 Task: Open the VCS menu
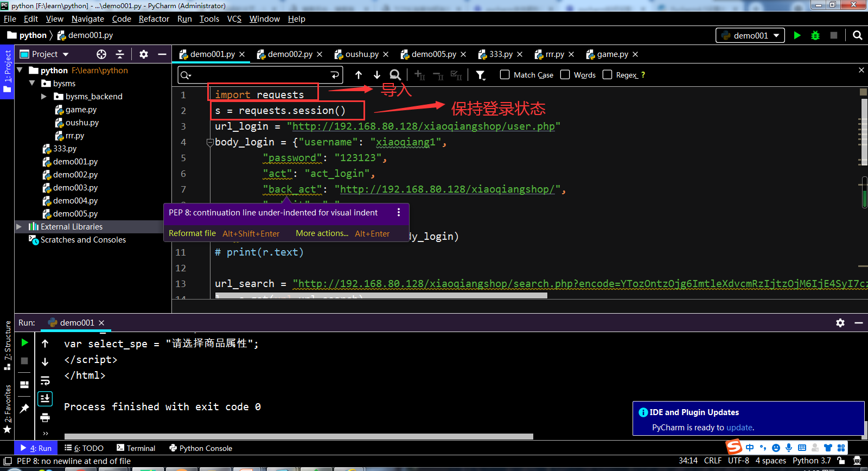coord(234,19)
